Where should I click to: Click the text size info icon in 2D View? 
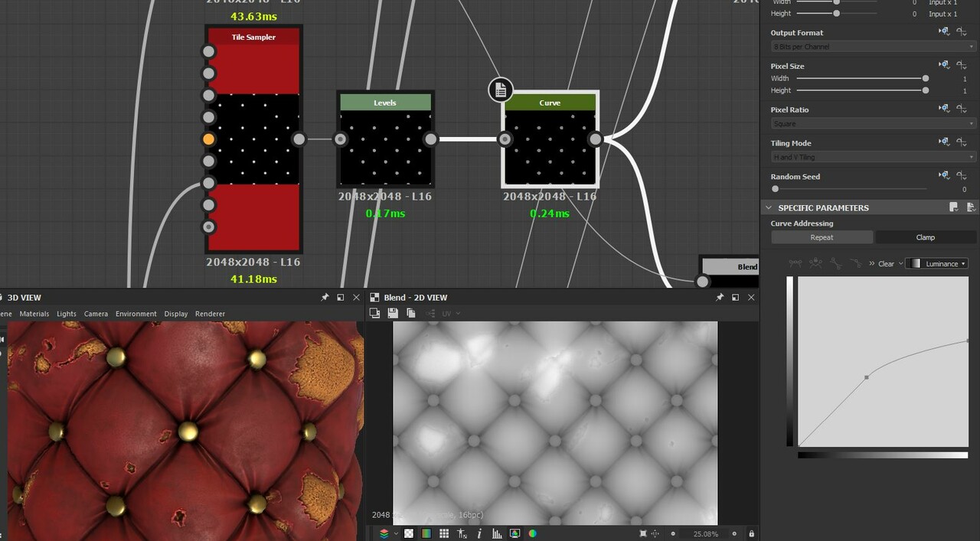point(462,533)
